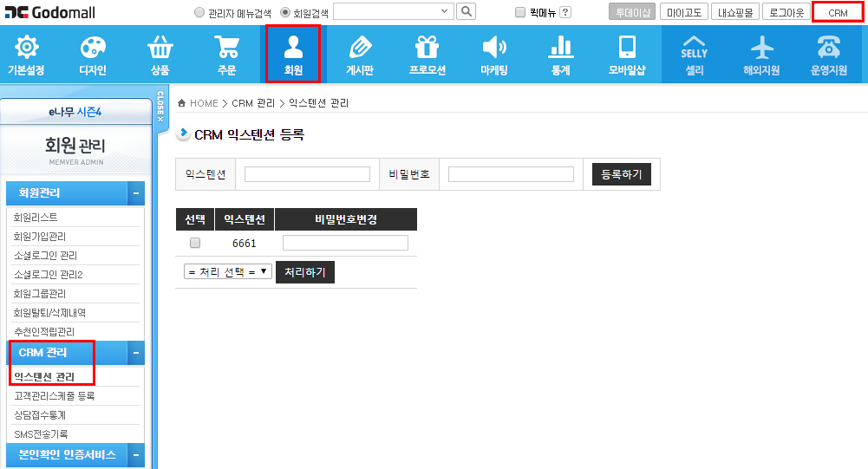
Task: Click the 익스텐션 input field
Action: (307, 174)
